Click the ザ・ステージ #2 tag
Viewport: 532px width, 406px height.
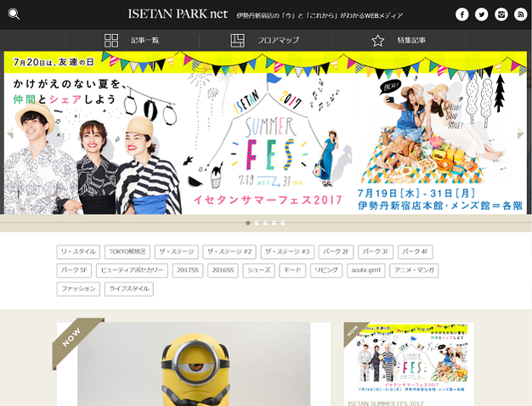[229, 251]
